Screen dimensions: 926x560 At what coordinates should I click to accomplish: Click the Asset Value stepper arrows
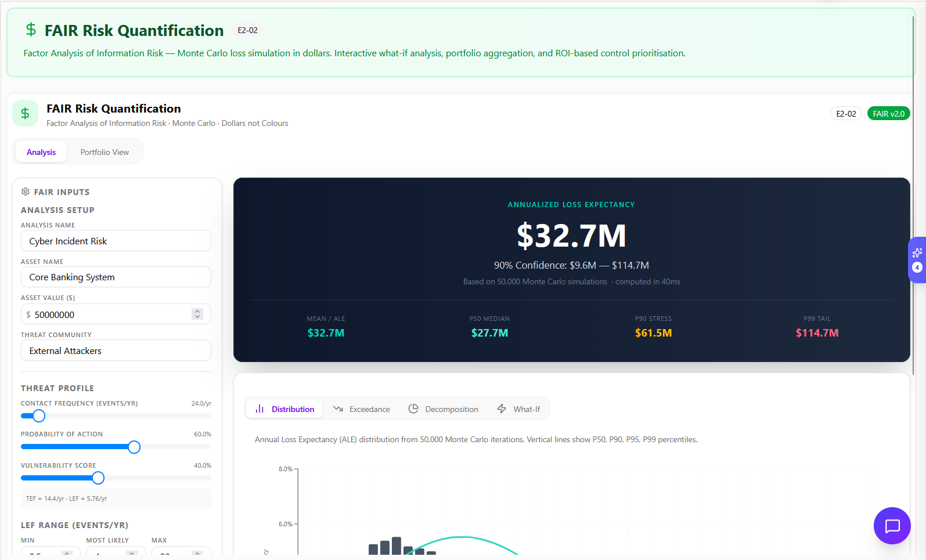pos(197,314)
